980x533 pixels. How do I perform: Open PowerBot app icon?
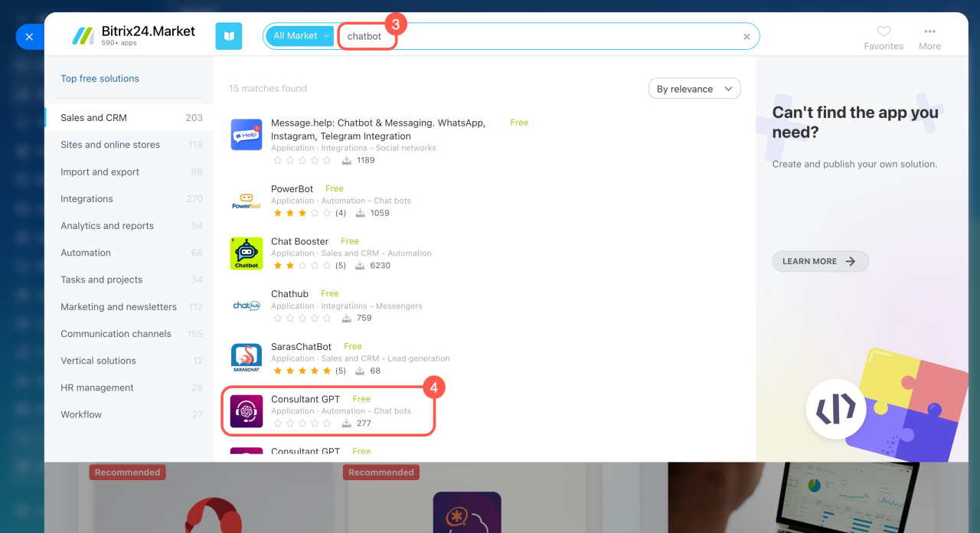click(x=247, y=201)
